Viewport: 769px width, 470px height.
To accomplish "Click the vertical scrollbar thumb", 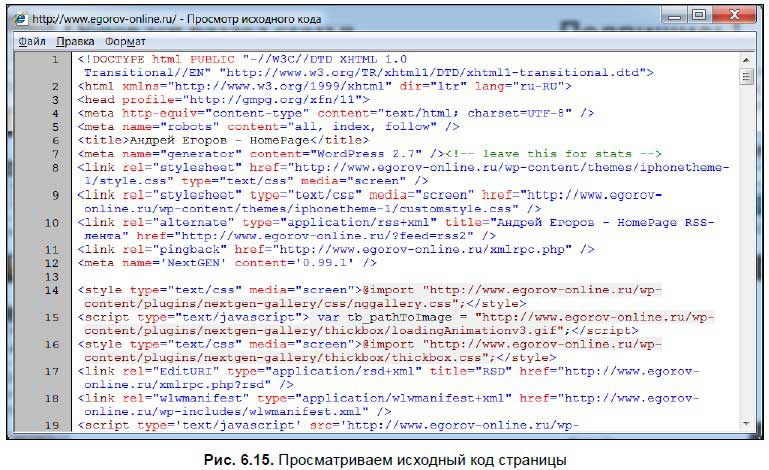I will (x=746, y=77).
